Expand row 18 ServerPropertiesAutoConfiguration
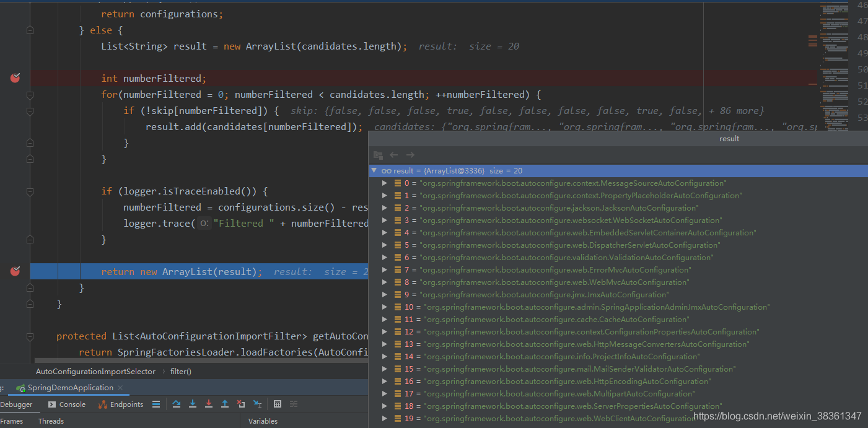Viewport: 868px width, 428px height. [x=385, y=406]
